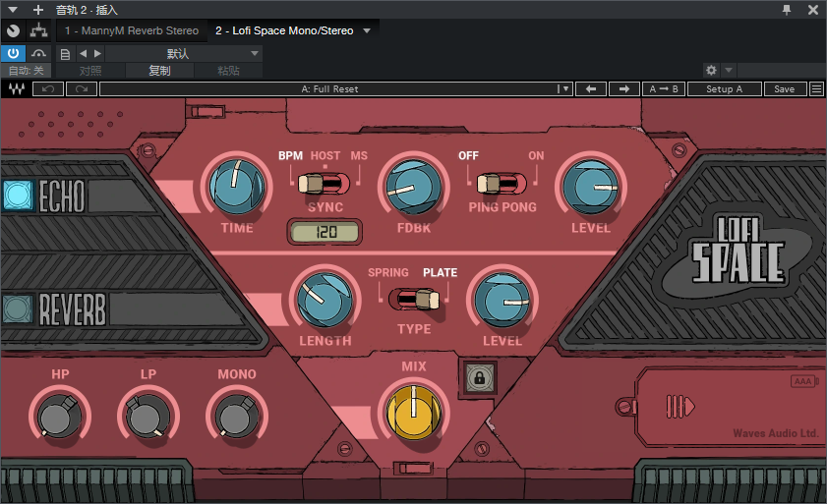Click the Waves logo icon
Screen dimensions: 827x504
point(17,89)
